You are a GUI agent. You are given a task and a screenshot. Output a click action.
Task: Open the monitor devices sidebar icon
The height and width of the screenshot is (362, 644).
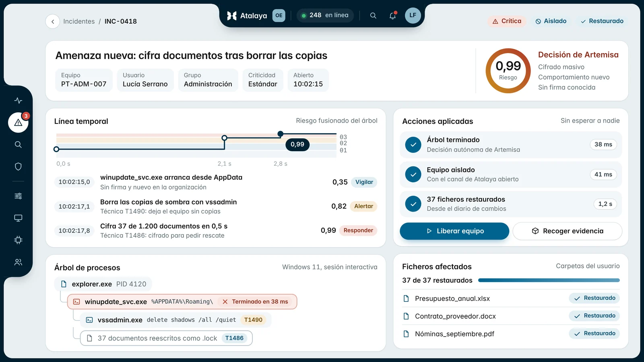click(x=18, y=218)
